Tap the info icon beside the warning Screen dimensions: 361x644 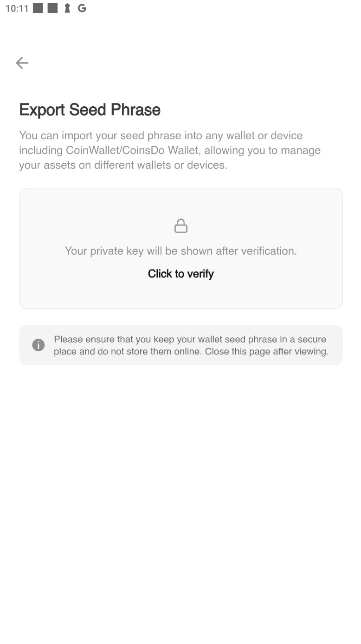tap(38, 345)
